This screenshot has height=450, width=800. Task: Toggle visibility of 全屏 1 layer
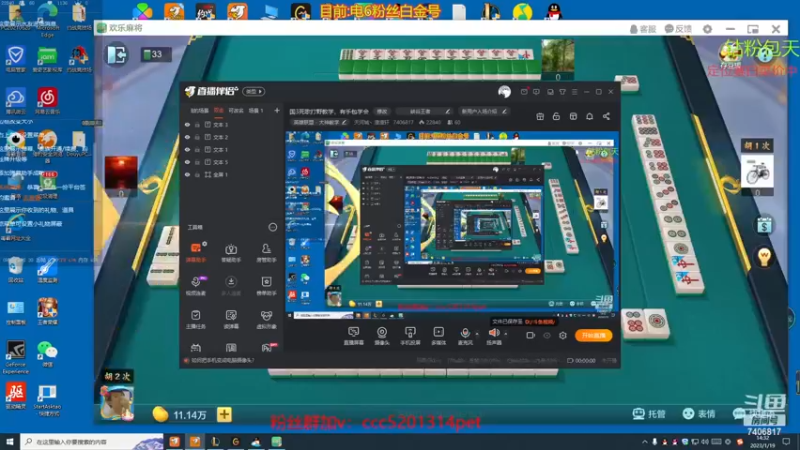point(187,174)
